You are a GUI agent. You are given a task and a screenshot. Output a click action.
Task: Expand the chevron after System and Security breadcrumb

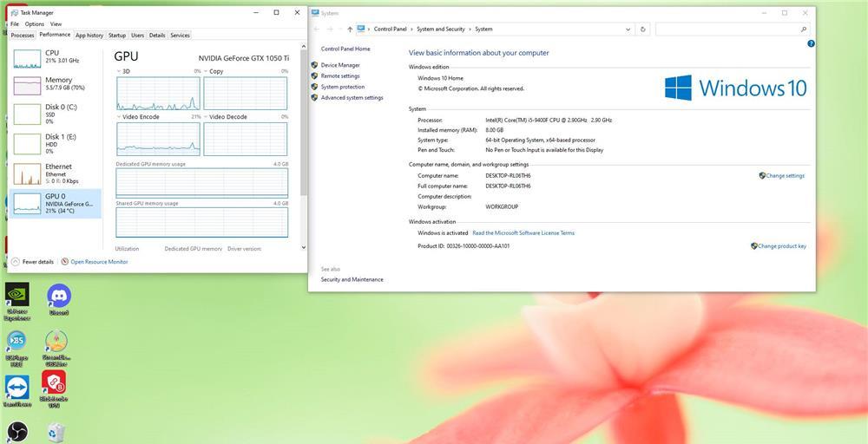point(470,29)
